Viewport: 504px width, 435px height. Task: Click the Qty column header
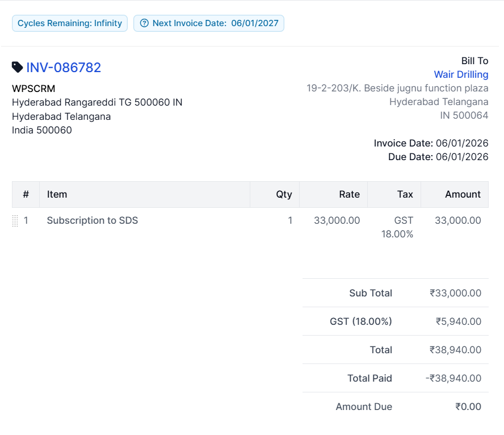click(284, 194)
